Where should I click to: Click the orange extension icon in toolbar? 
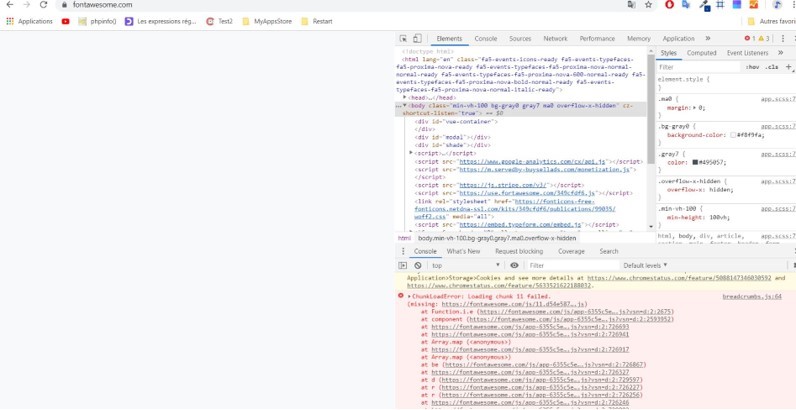(x=753, y=5)
